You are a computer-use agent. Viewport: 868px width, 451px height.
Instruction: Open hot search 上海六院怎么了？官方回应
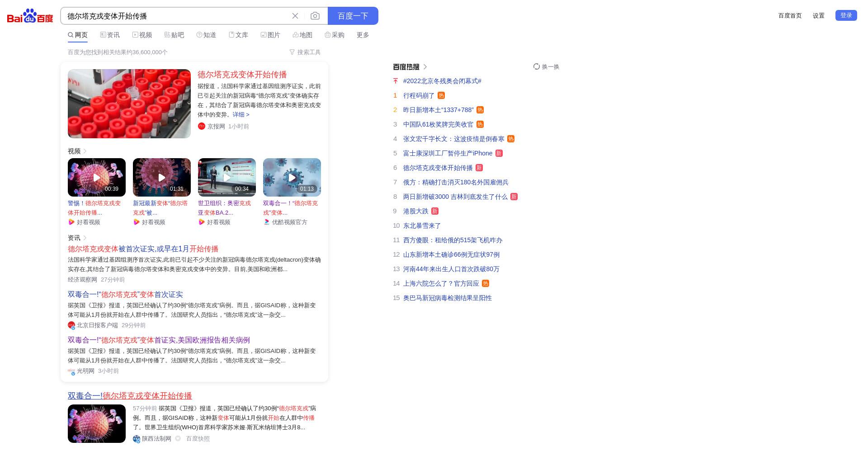(441, 284)
